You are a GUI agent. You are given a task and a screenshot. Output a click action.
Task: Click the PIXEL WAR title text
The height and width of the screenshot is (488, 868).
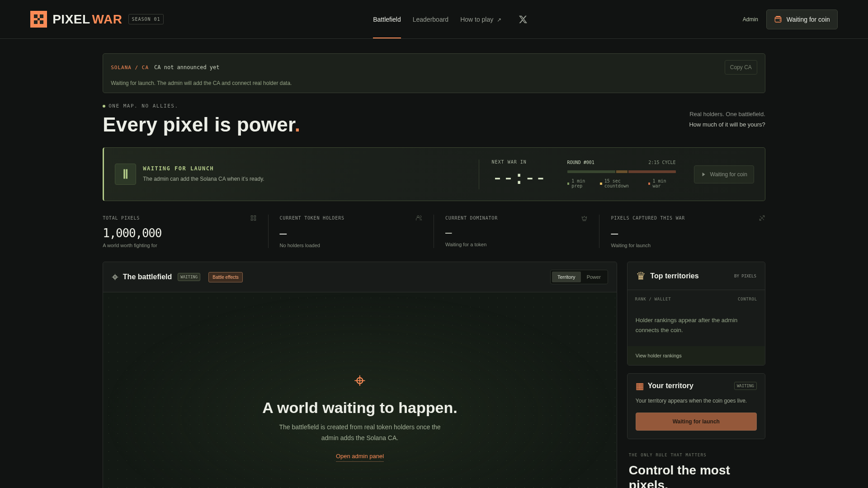(87, 19)
